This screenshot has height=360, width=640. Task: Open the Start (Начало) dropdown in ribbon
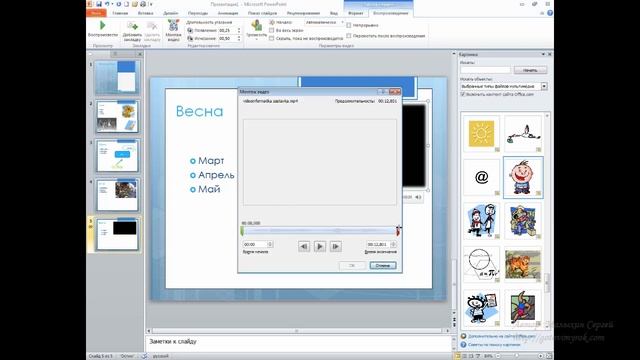click(x=342, y=22)
